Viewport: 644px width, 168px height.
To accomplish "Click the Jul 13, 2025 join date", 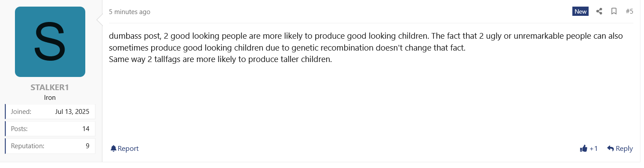I will 72,112.
